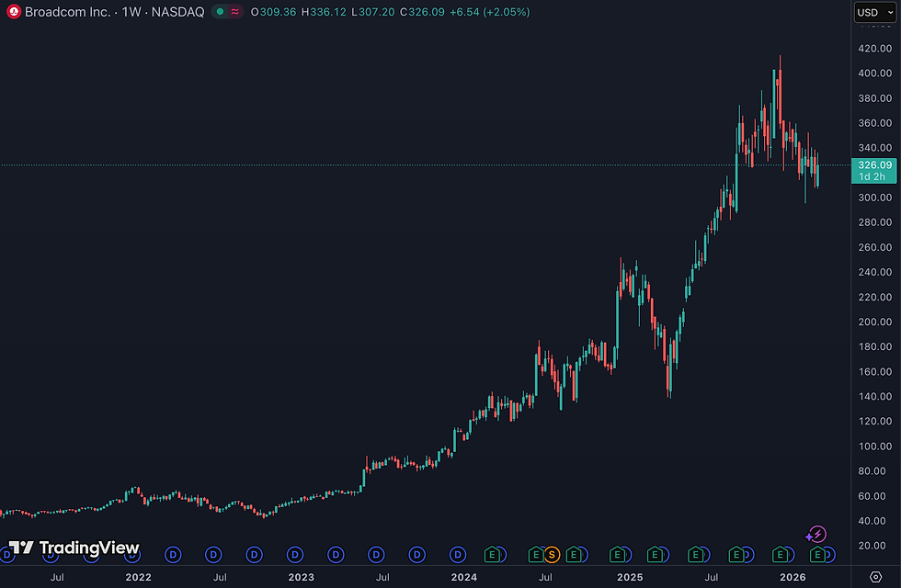Click the 2026 label on time axis
901x588 pixels.
pos(793,577)
